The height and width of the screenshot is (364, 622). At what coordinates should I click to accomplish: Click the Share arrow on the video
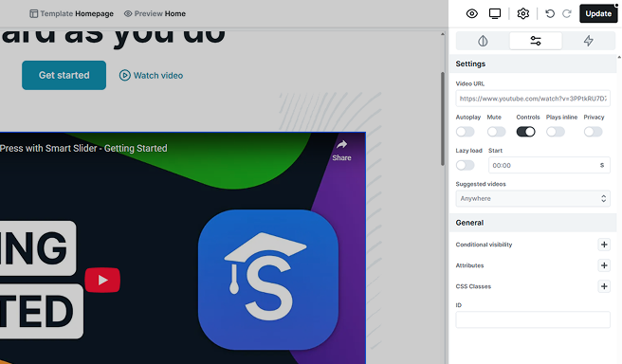point(341,150)
